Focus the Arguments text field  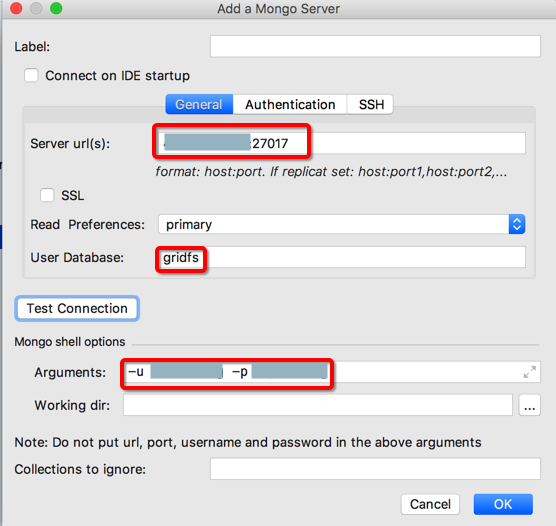tap(332, 372)
